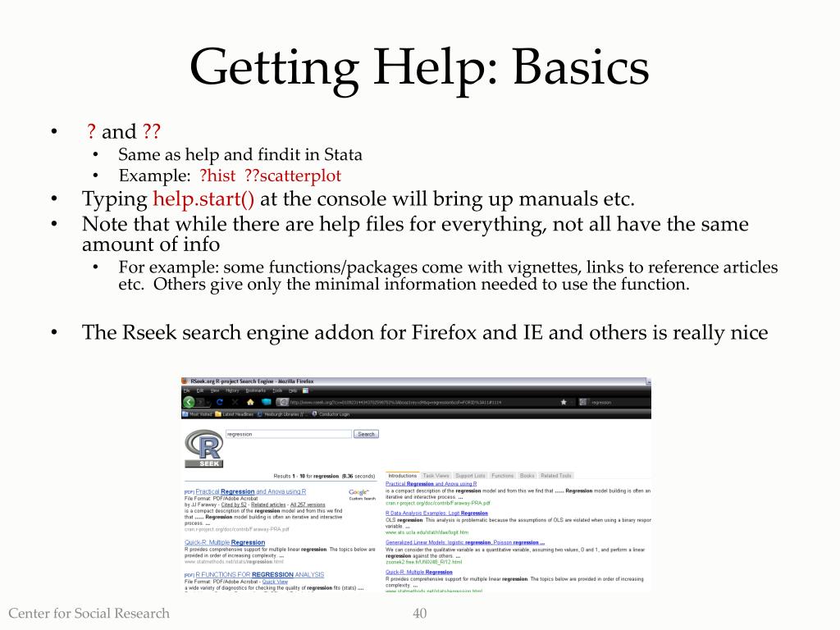
Task: Open R FUNCTIONS FOR REGRESSION ANALYSIS link
Action: pyautogui.click(x=260, y=575)
